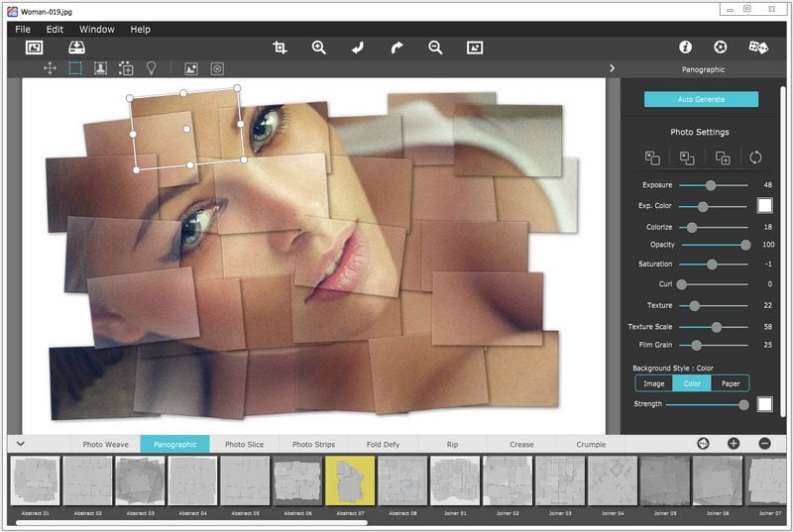
Task: Adjust the Exposure slider
Action: tap(713, 185)
